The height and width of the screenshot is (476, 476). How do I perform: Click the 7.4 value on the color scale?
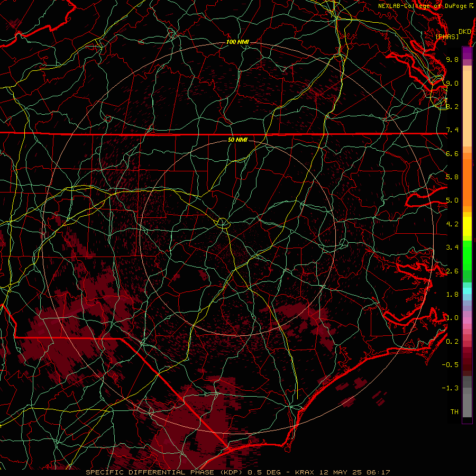[452, 130]
